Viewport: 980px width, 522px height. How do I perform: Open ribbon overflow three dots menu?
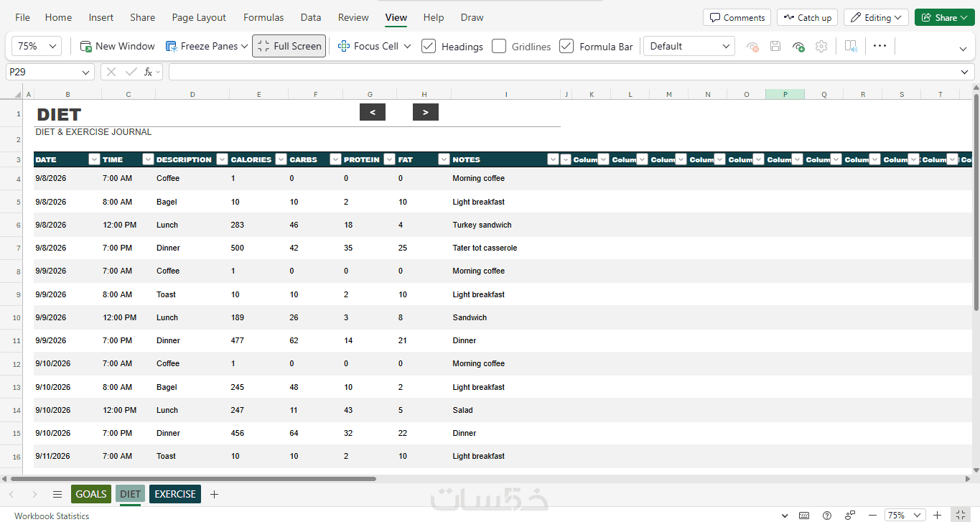(x=879, y=46)
